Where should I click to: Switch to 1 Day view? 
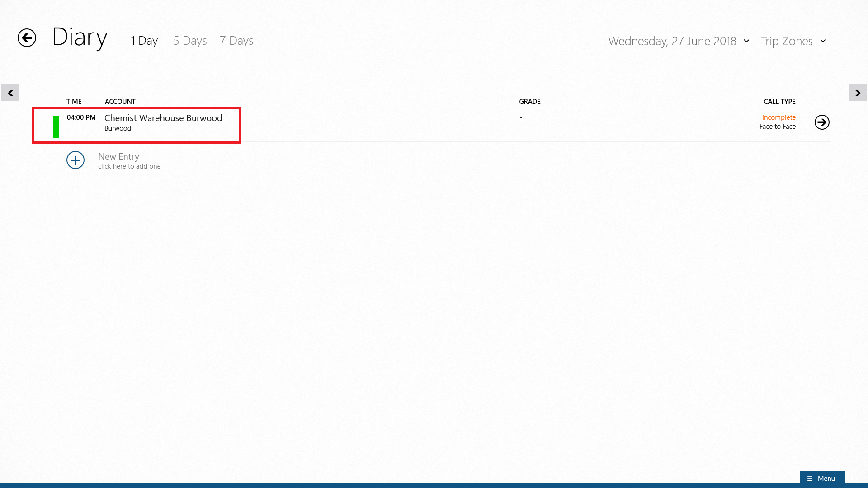tap(144, 41)
